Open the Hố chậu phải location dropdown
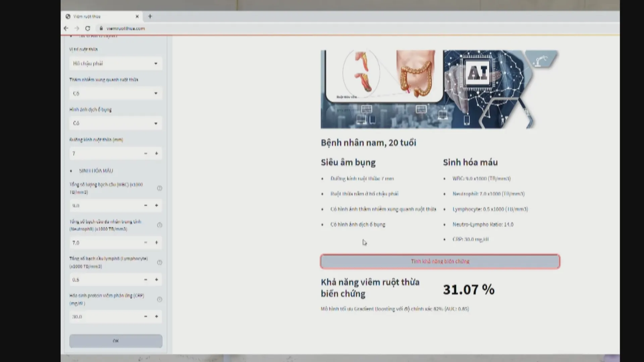 [x=116, y=64]
